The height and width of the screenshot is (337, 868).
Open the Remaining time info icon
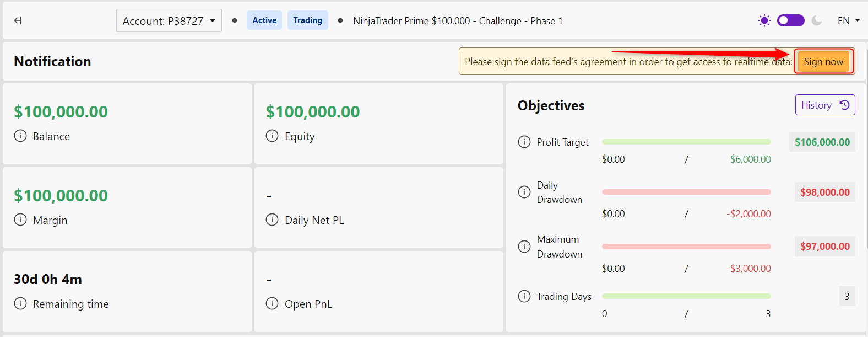pos(20,303)
